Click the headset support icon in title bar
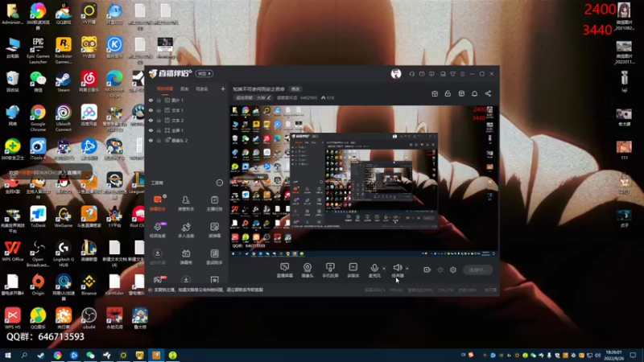This screenshot has width=644, height=362. (411, 74)
